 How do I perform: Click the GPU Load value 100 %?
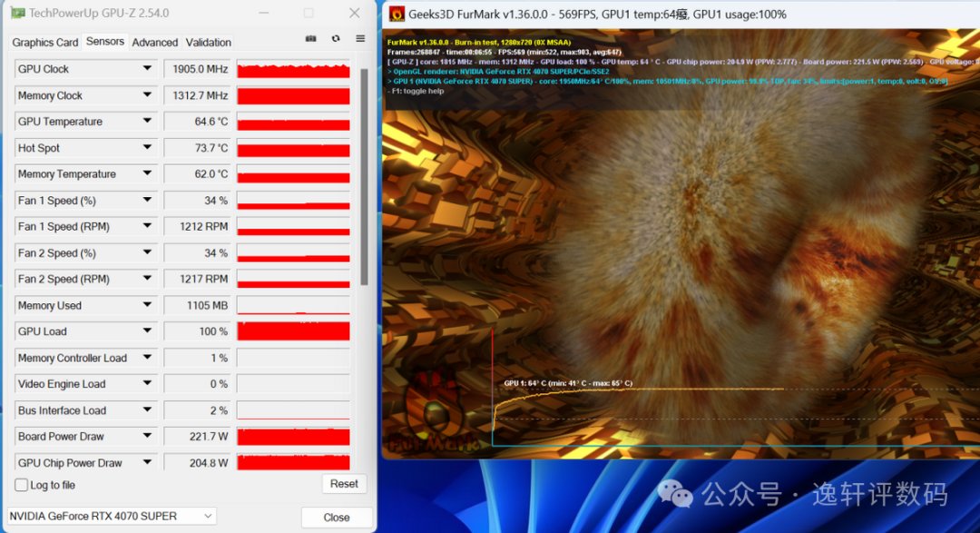[198, 331]
